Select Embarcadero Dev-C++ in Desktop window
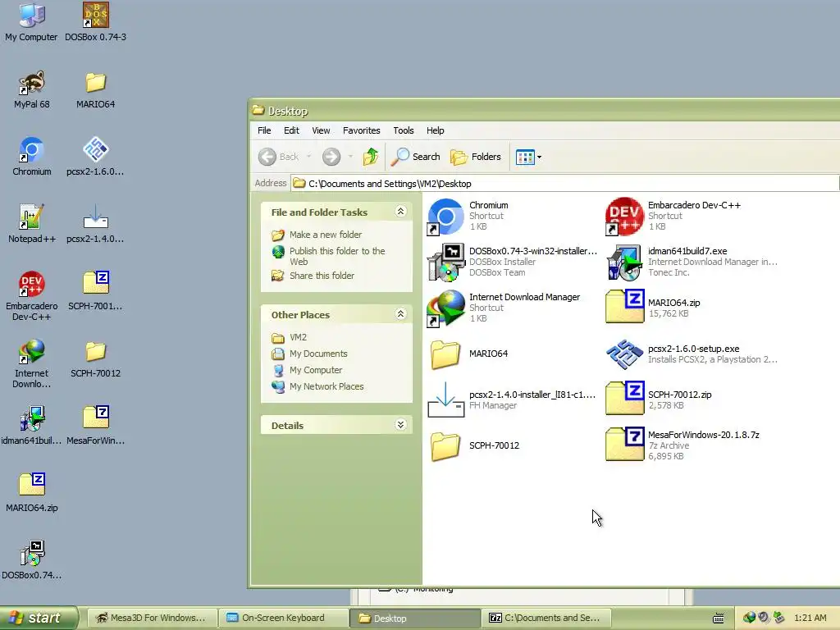Image resolution: width=840 pixels, height=630 pixels. (x=673, y=216)
